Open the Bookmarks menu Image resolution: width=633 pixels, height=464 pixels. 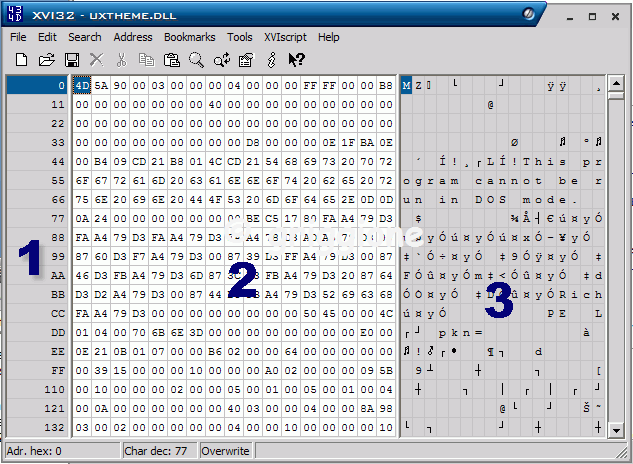coord(190,37)
